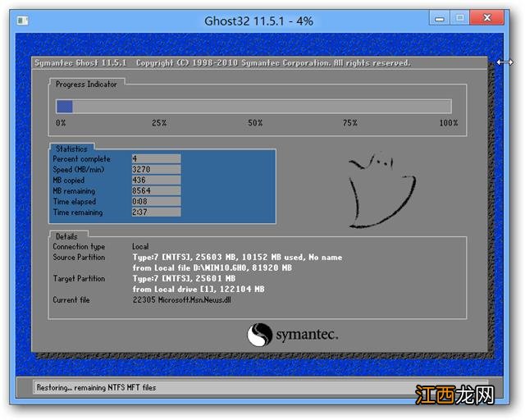Click the 75% progress scale mark
This screenshot has height=420, width=525.
pos(350,123)
